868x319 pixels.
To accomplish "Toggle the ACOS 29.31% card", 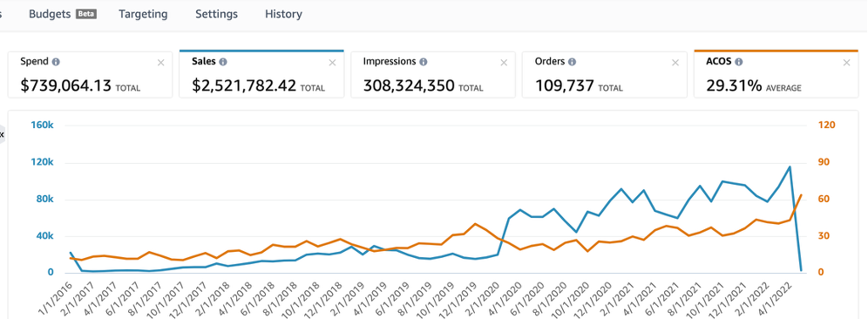I will click(x=776, y=74).
